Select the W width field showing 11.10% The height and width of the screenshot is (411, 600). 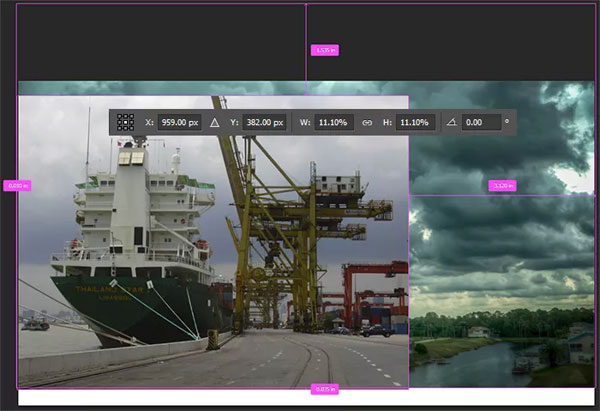coord(334,122)
